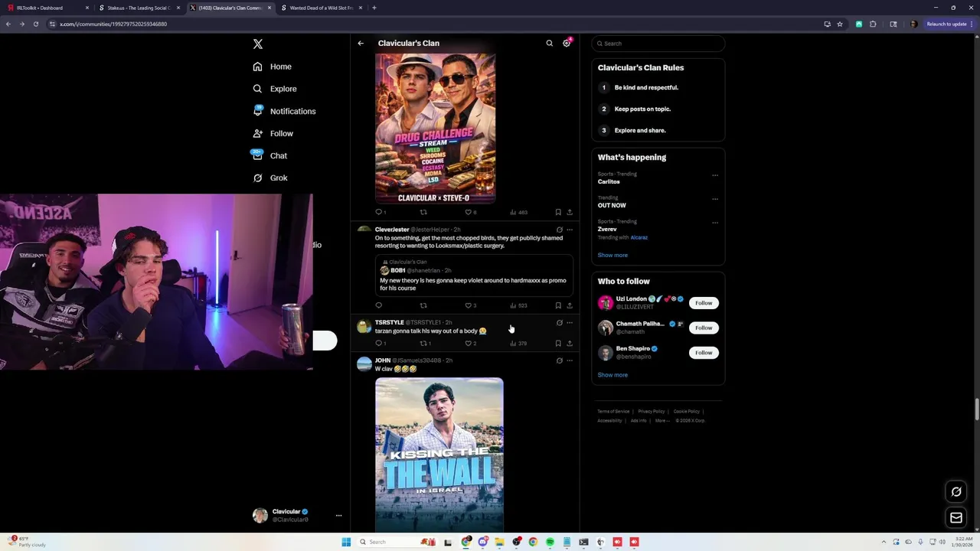Follow Chamath Palihapitiya
The height and width of the screenshot is (551, 980).
(x=704, y=328)
